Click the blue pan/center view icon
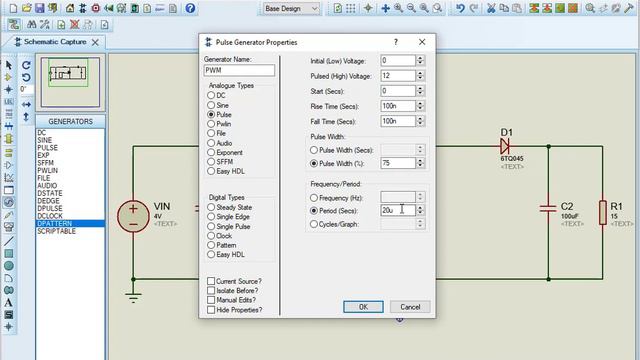Viewport: 640px width, 360px height. 385,8
